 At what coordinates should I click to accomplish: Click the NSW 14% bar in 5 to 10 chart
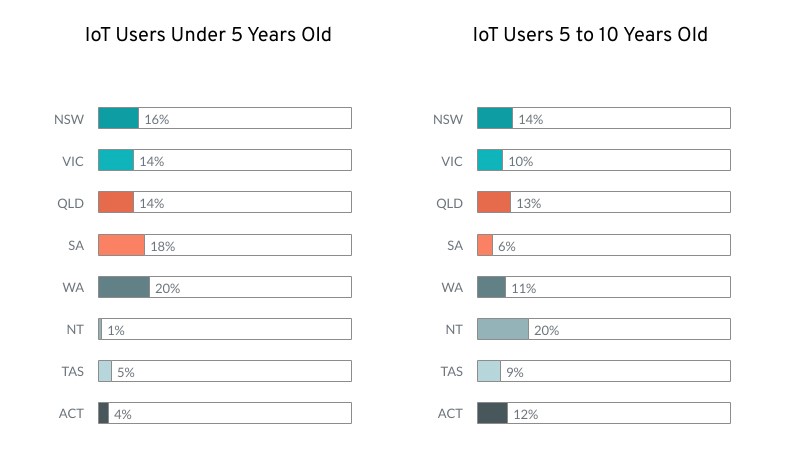coord(495,118)
